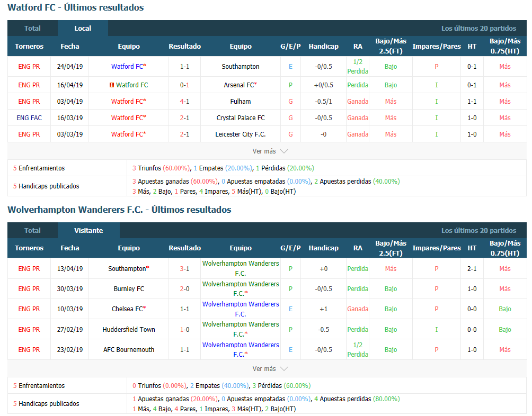Image resolution: width=532 pixels, height=416 pixels.
Task: Click Wolverhampton Wanderers F.C. in the Chelsea row
Action: pos(240,309)
